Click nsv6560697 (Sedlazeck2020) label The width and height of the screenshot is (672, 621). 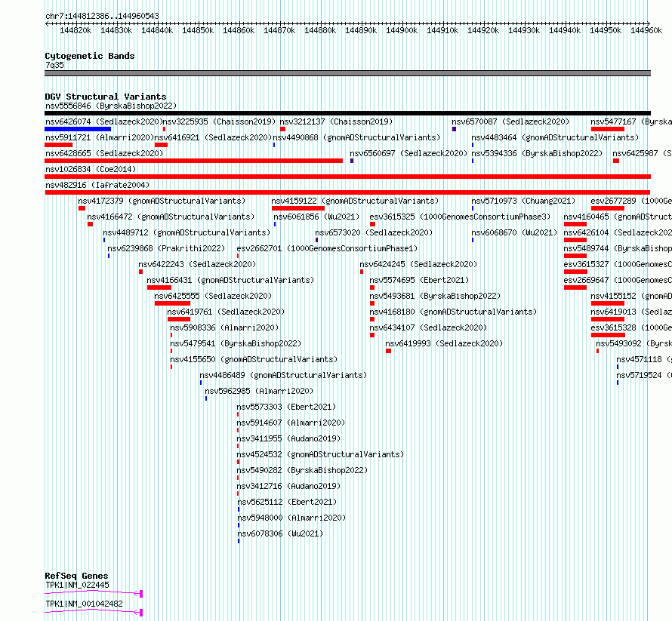tap(408, 153)
